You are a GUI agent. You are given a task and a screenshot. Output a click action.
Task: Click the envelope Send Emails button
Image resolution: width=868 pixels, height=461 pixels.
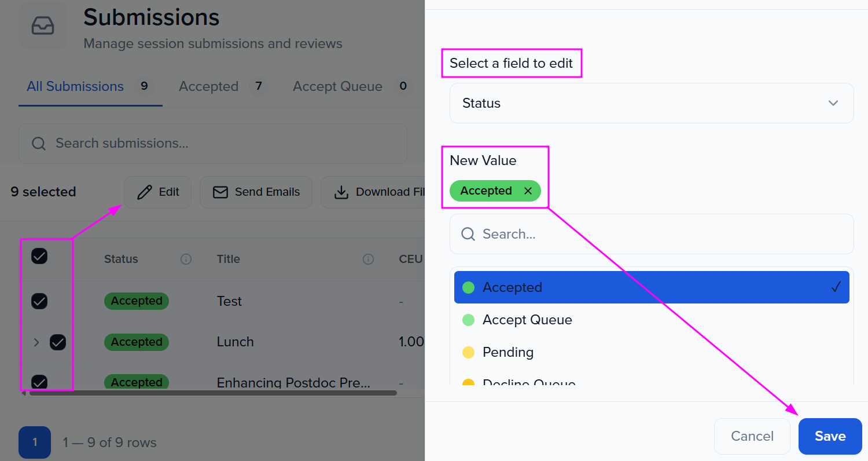256,192
